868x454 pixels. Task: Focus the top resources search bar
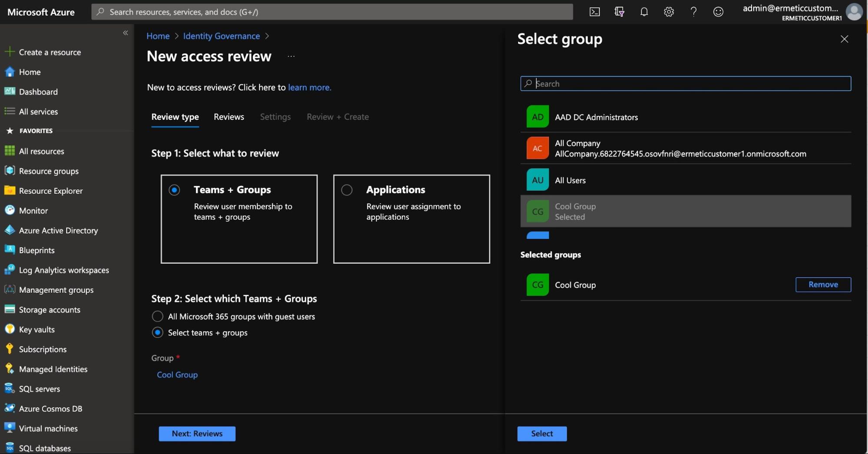(332, 12)
